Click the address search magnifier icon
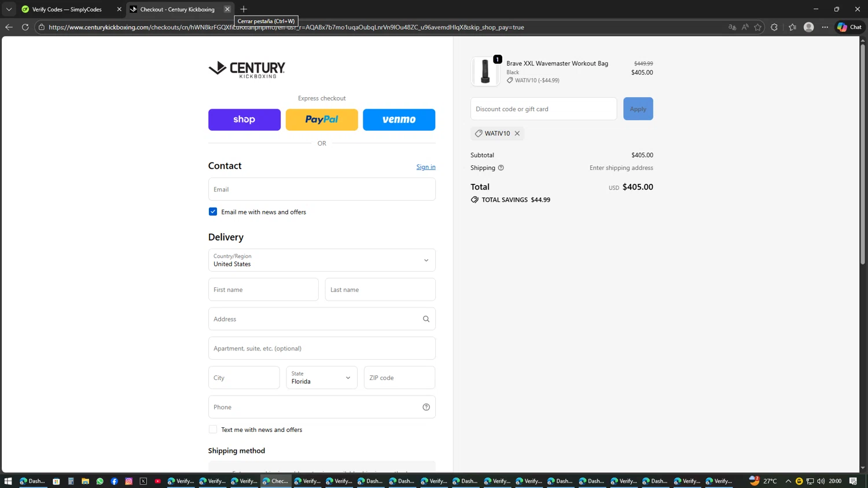868x488 pixels. point(426,319)
